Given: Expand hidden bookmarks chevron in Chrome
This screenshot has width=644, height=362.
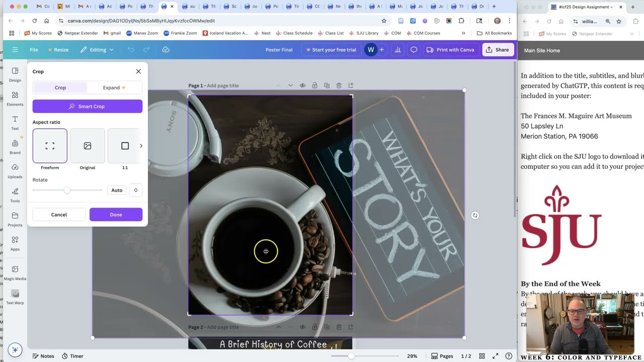Looking at the screenshot, I should 463,33.
